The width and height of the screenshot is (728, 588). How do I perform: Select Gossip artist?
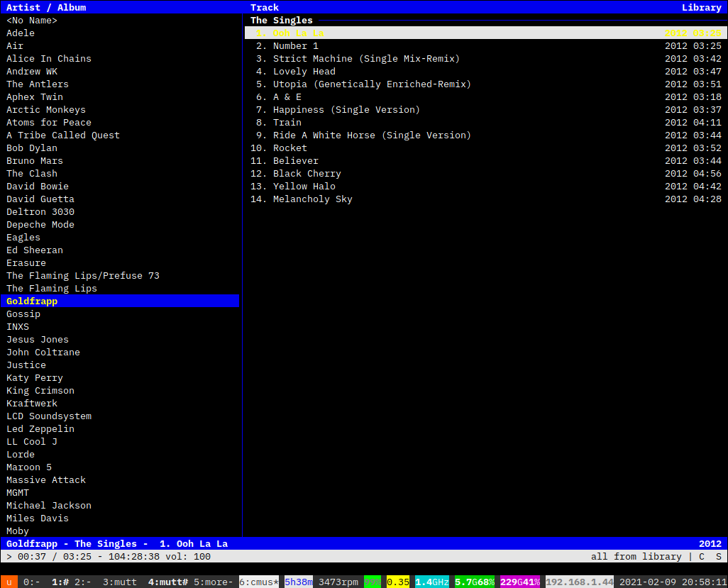tap(120, 314)
